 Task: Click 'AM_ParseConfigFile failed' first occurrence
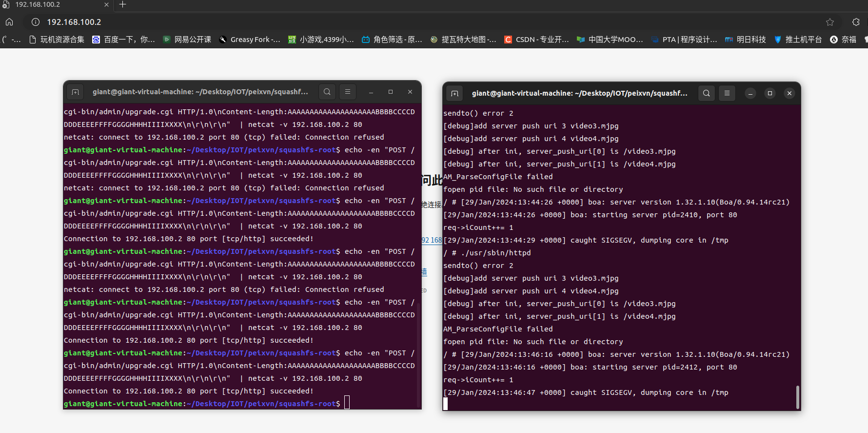(498, 177)
